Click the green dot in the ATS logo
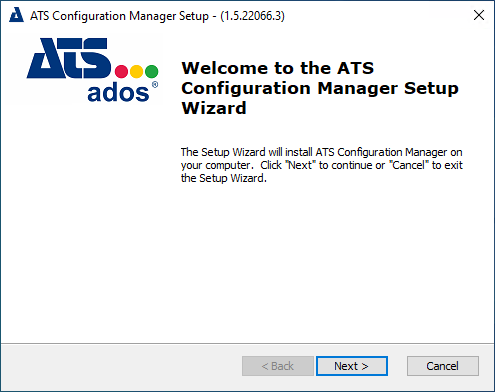Screen dimensions: 495x392 click(x=152, y=72)
